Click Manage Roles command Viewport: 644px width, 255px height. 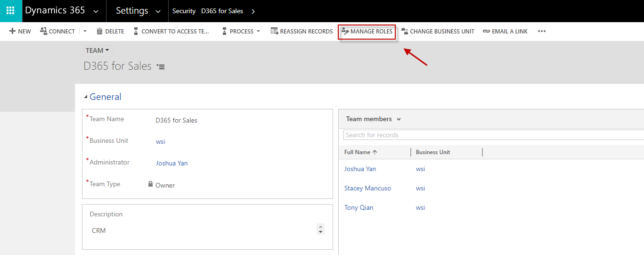coord(367,32)
